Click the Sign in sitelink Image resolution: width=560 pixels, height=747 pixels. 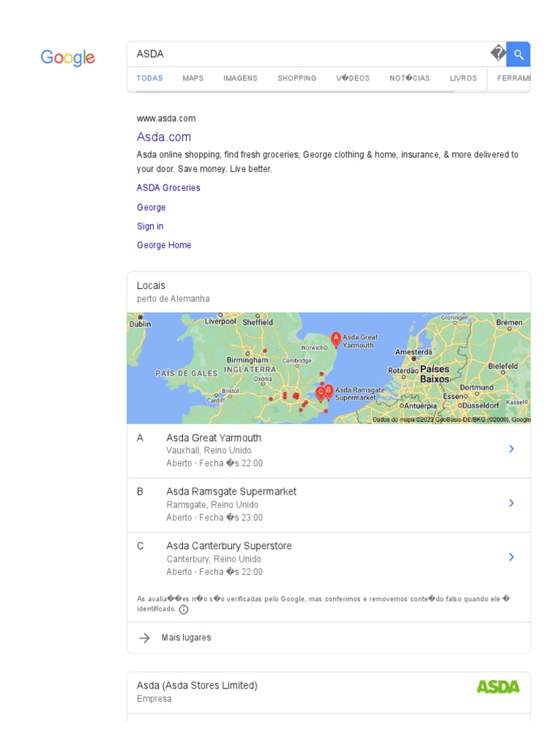[x=150, y=227]
